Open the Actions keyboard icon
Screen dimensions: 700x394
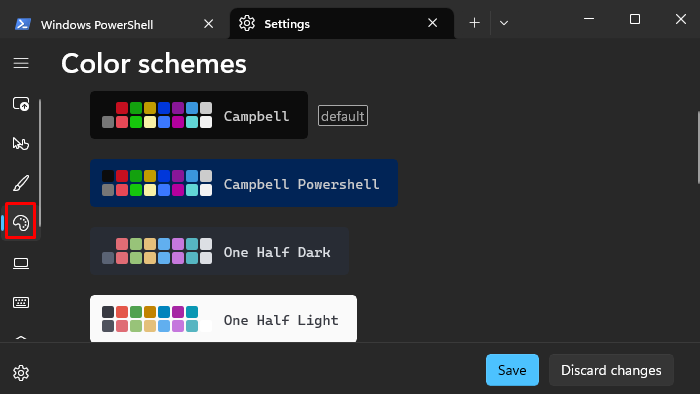(x=21, y=303)
